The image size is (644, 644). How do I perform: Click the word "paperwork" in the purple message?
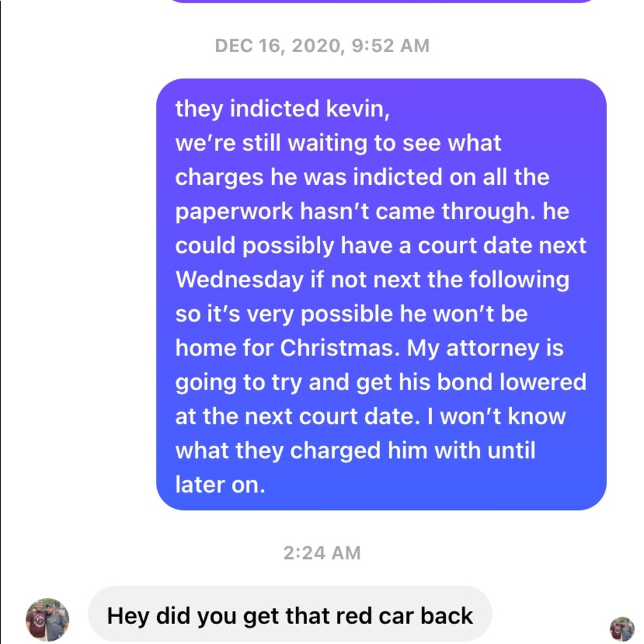point(234,212)
